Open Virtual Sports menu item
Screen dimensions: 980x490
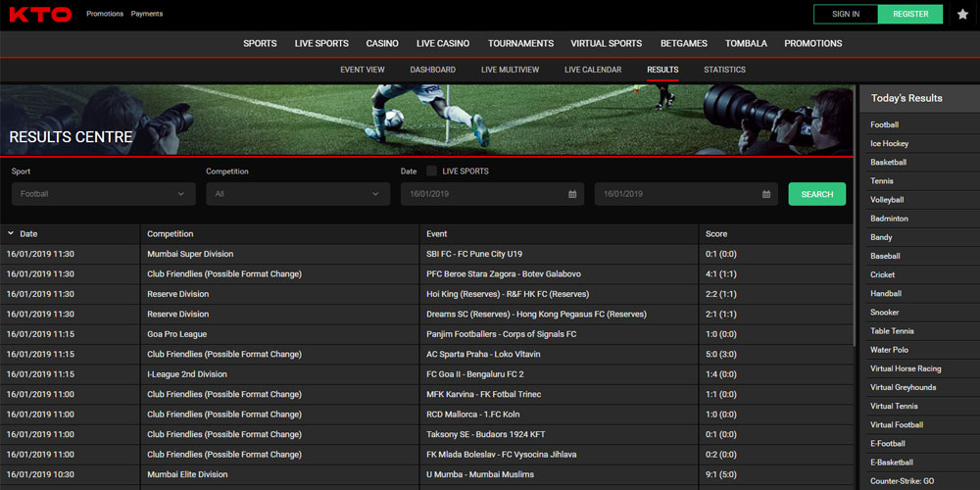click(x=606, y=43)
